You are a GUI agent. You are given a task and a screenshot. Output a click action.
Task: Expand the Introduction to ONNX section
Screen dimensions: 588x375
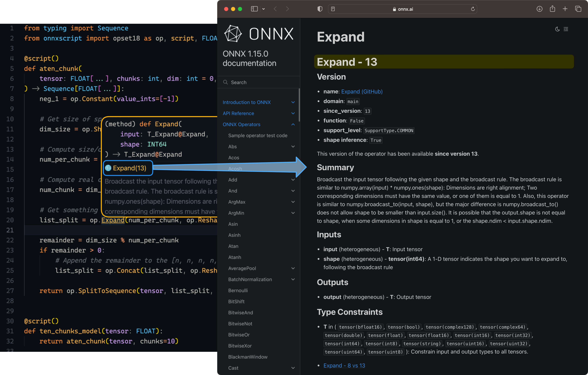pos(293,102)
